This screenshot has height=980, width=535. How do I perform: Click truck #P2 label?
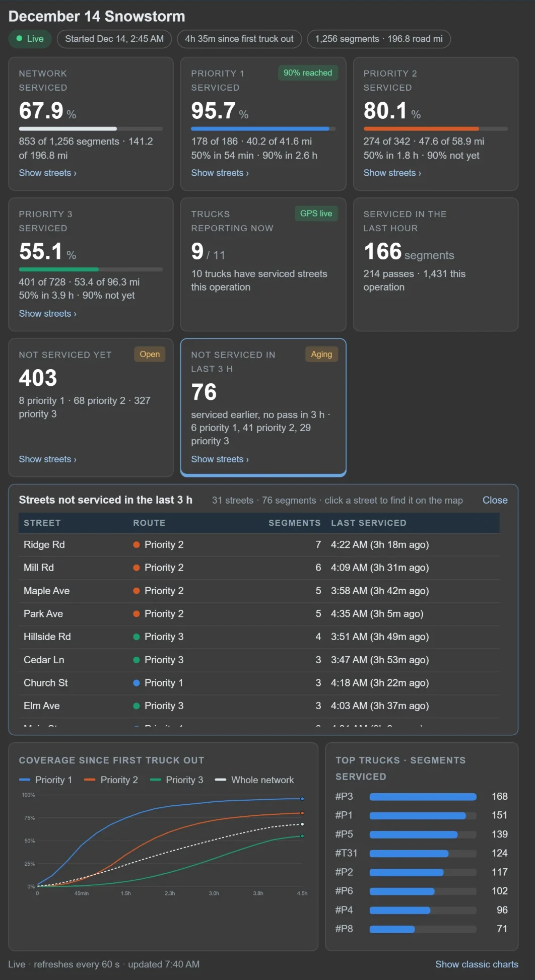tap(344, 872)
